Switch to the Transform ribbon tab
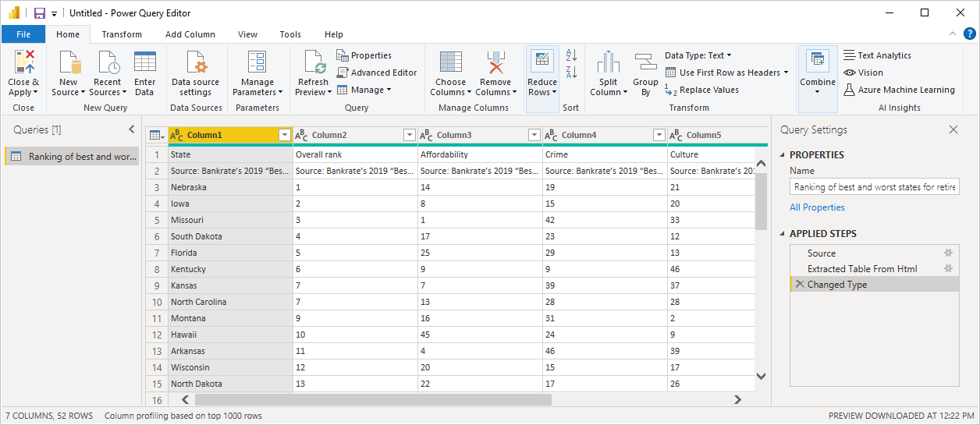This screenshot has height=425, width=980. click(x=122, y=34)
